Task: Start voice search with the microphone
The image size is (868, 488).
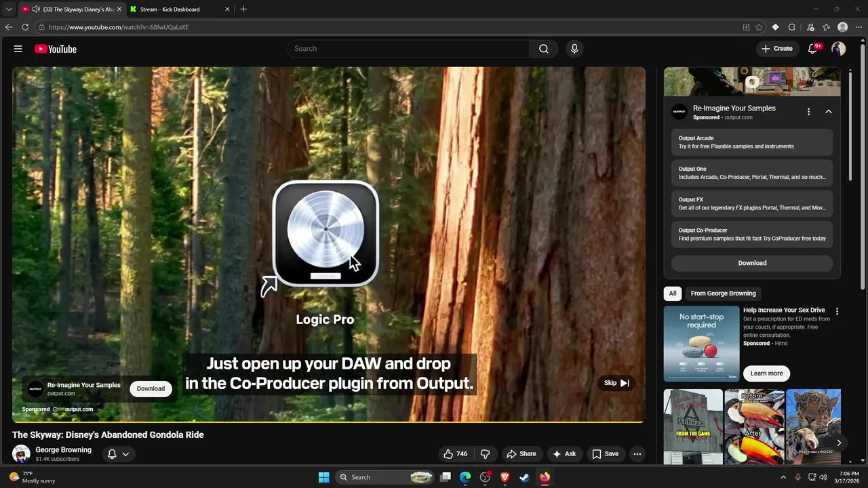Action: [x=574, y=49]
